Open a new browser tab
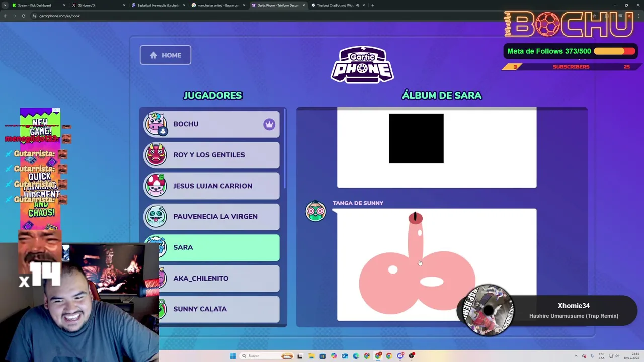Viewport: 644px width, 362px height. click(x=373, y=5)
